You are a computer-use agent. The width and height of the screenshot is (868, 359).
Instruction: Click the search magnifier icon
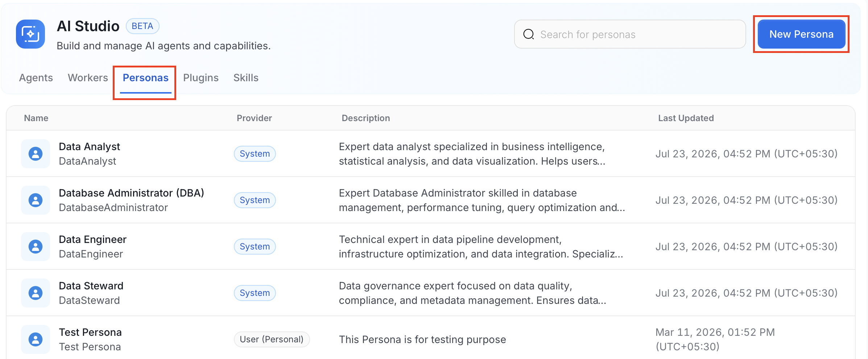point(529,34)
